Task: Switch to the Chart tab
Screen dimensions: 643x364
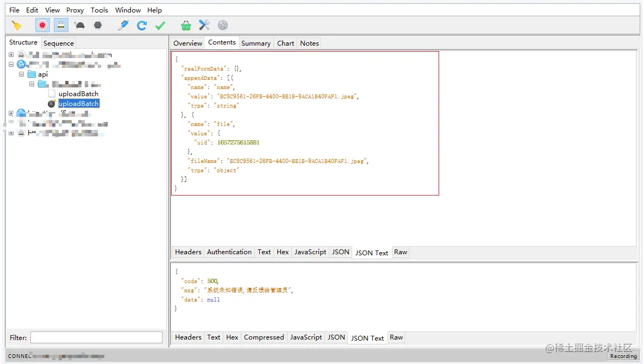Action: click(x=286, y=43)
